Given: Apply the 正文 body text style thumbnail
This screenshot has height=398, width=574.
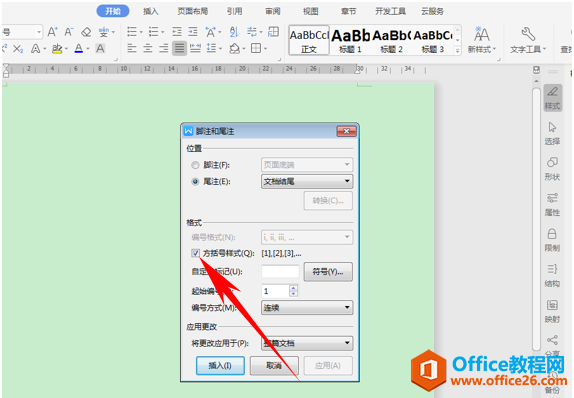Looking at the screenshot, I should pyautogui.click(x=309, y=40).
